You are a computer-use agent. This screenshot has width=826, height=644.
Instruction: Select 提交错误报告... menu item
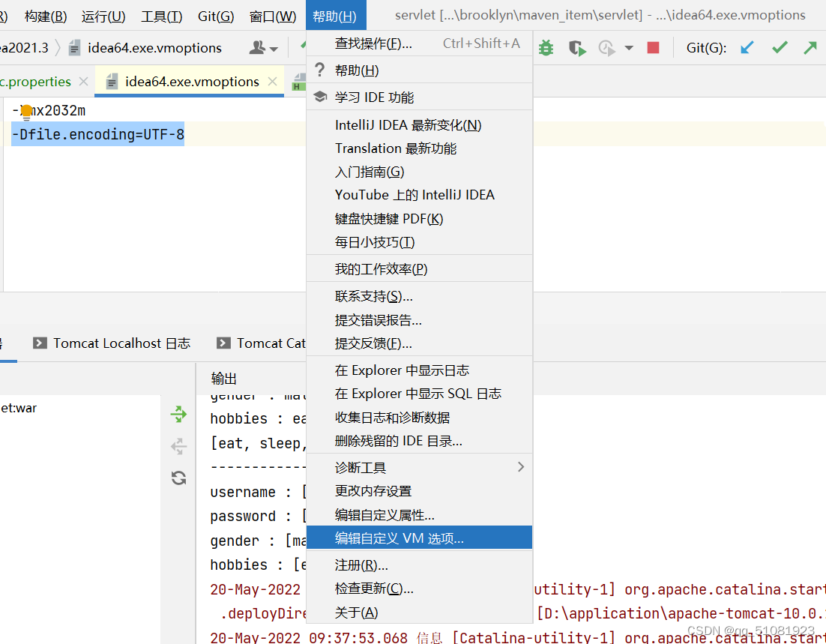(419, 320)
